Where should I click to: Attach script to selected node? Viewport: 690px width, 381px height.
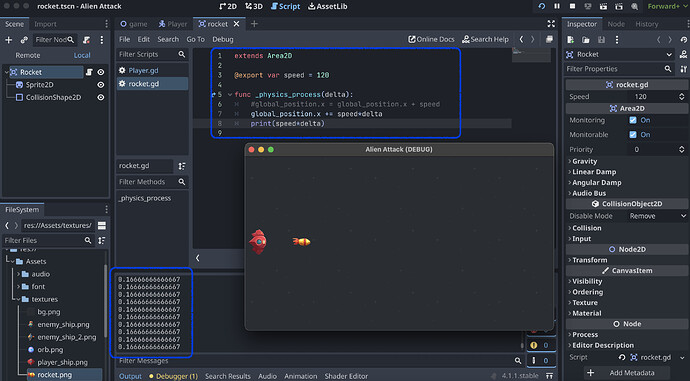pyautogui.click(x=86, y=40)
